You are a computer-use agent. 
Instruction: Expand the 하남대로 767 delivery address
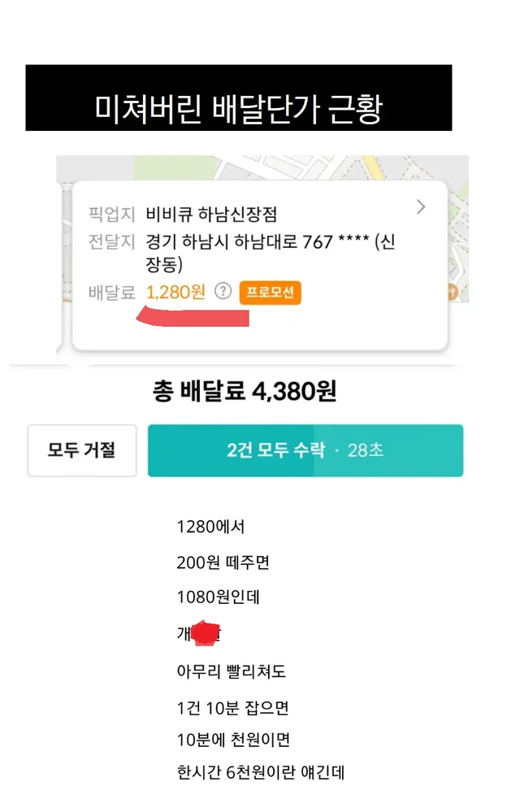coord(268,241)
